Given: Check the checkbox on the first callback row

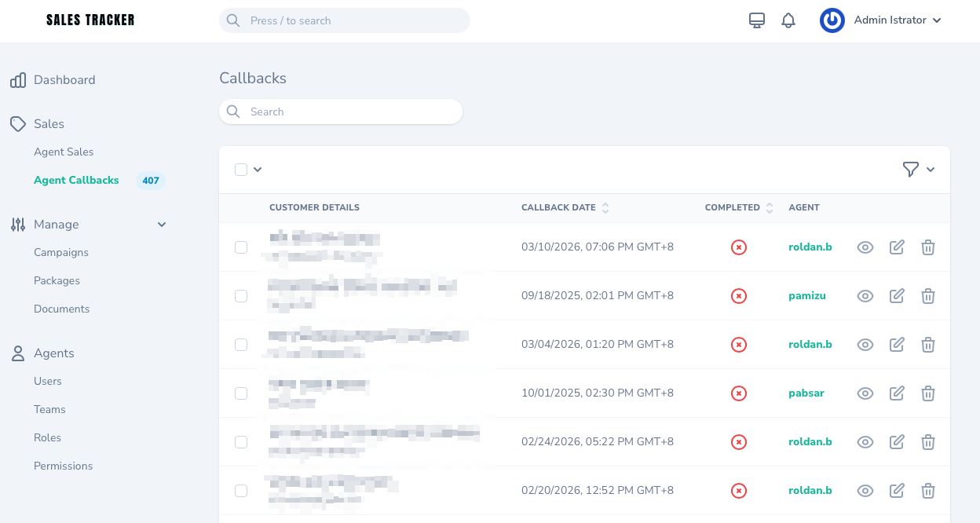Looking at the screenshot, I should coord(241,247).
